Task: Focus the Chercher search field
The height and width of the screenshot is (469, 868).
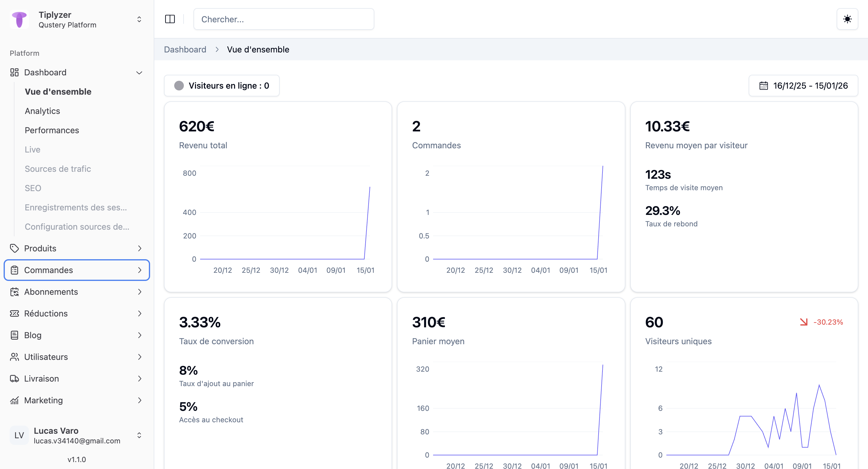Action: click(x=284, y=19)
